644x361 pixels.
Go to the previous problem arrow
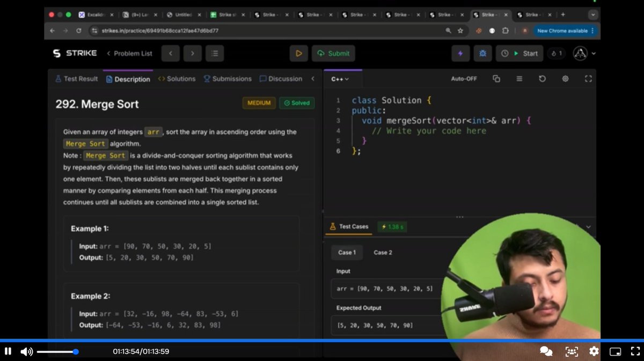171,53
